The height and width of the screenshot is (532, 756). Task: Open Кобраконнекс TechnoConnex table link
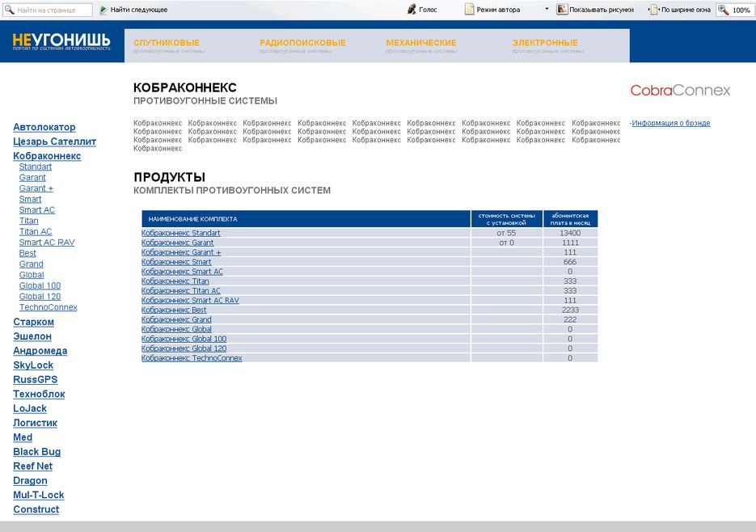click(192, 358)
